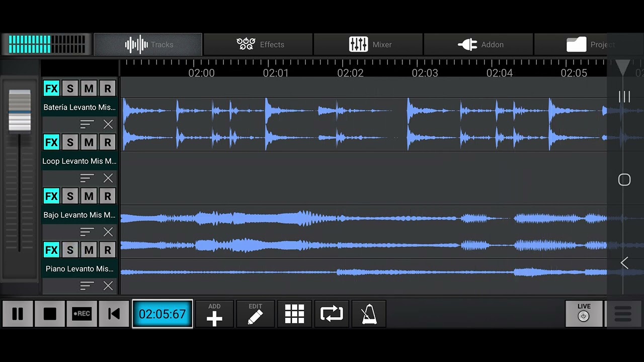
Task: Toggle loop playback icon
Action: pos(332,314)
